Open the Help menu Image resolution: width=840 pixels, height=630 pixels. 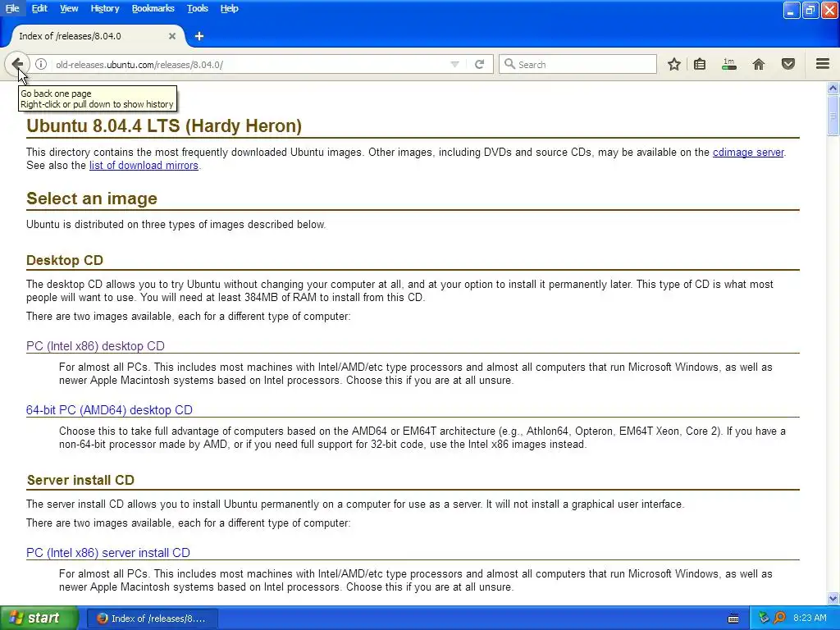pyautogui.click(x=230, y=8)
